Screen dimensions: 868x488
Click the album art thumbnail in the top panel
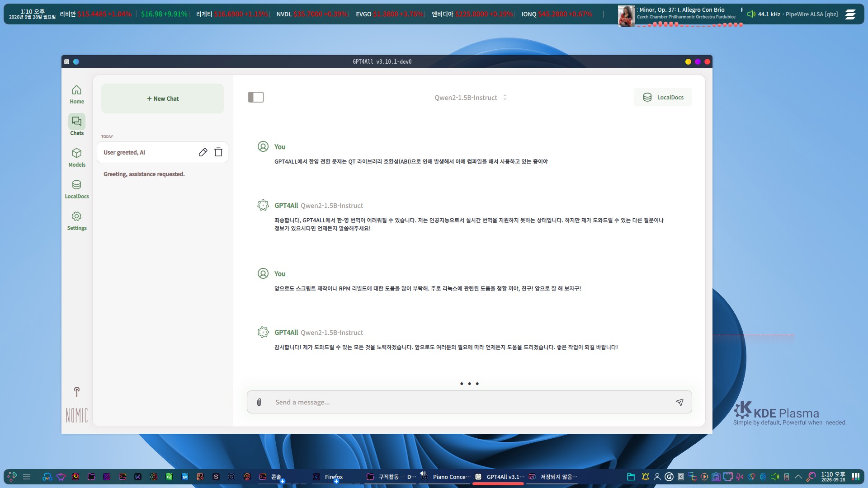click(626, 16)
